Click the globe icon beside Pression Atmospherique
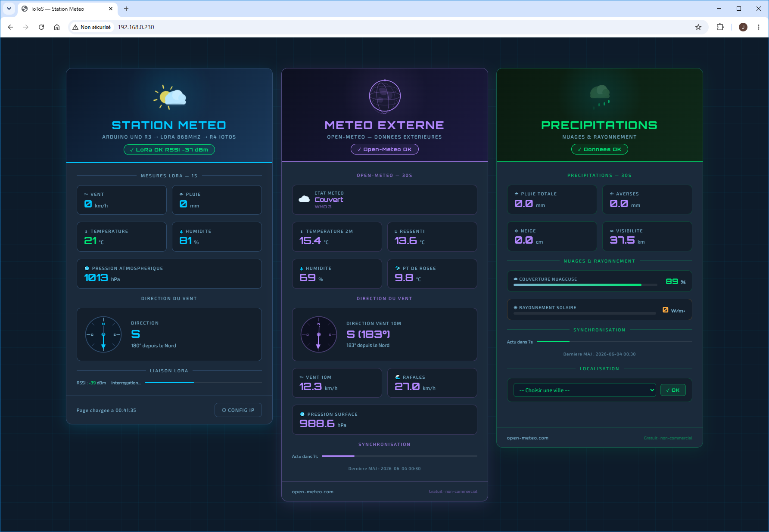 tap(87, 268)
